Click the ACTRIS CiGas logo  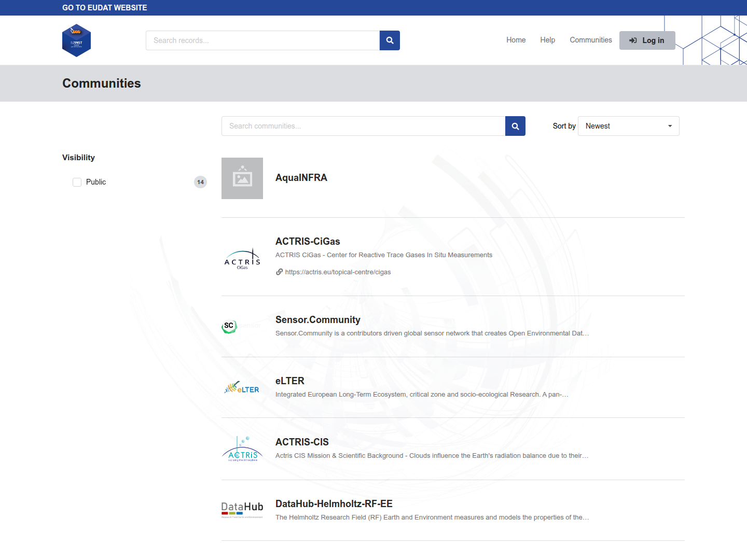(242, 259)
